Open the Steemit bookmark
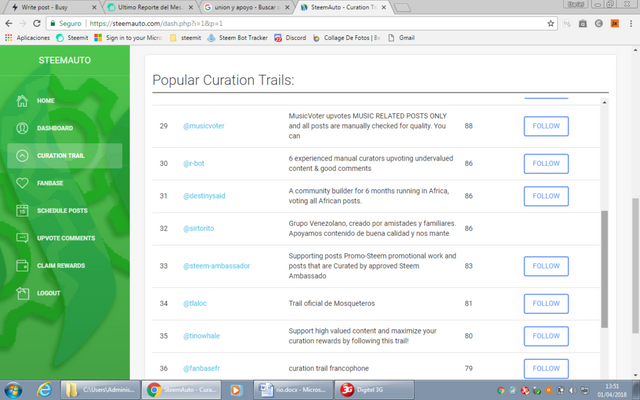Image resolution: width=640 pixels, height=400 pixels. 72,38
